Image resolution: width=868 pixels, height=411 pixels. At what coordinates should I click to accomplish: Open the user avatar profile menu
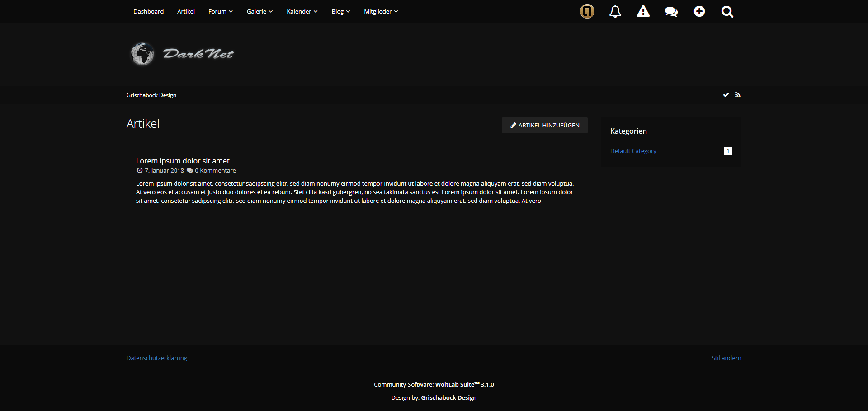587,11
